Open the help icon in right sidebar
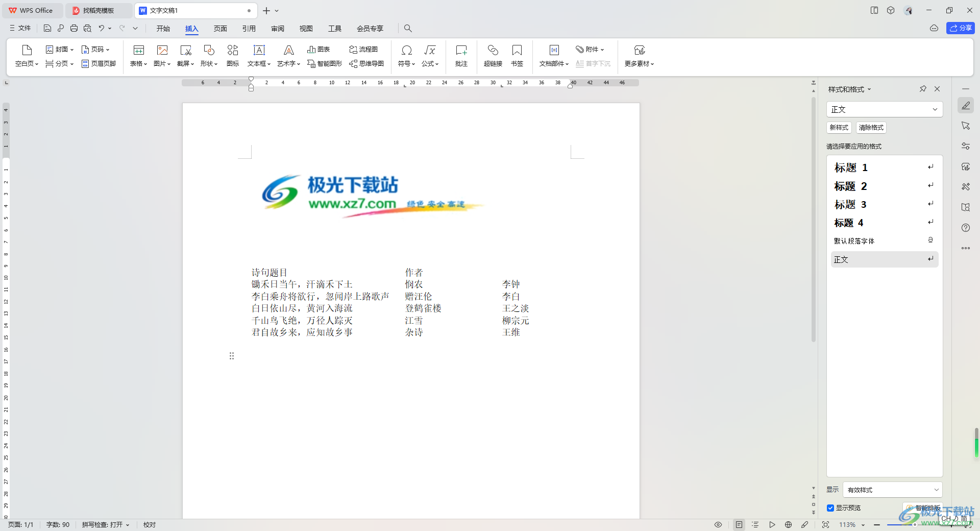980x531 pixels. pos(966,228)
